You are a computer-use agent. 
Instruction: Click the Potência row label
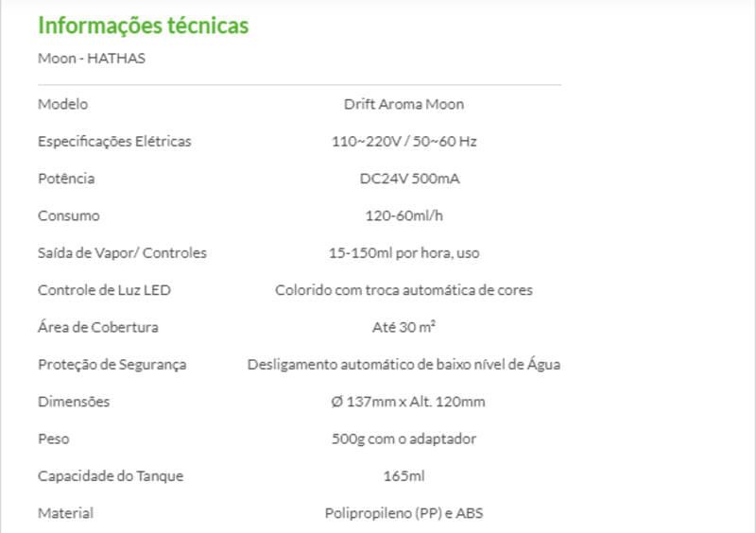[x=66, y=179]
